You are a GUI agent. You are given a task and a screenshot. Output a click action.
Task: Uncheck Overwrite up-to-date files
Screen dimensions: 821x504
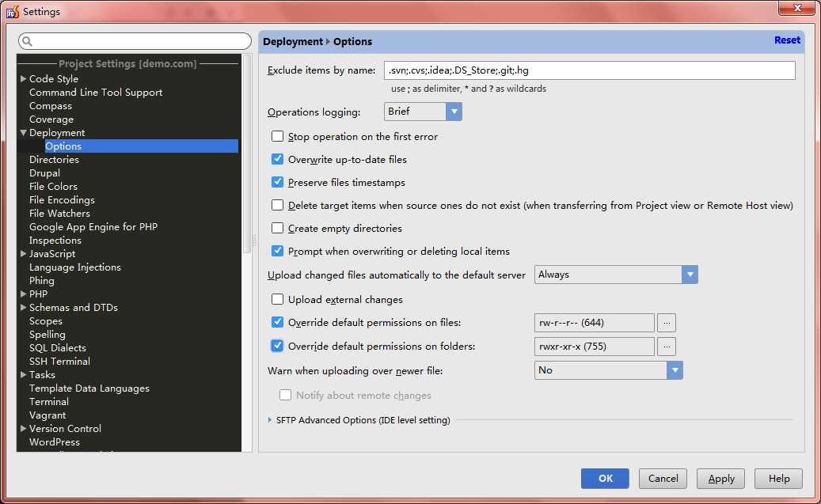[278, 159]
